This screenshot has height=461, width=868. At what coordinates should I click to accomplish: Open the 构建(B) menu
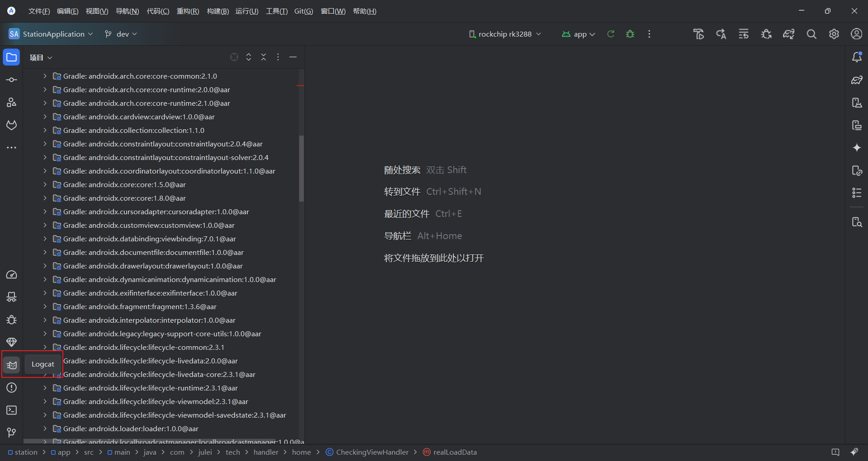pos(218,11)
